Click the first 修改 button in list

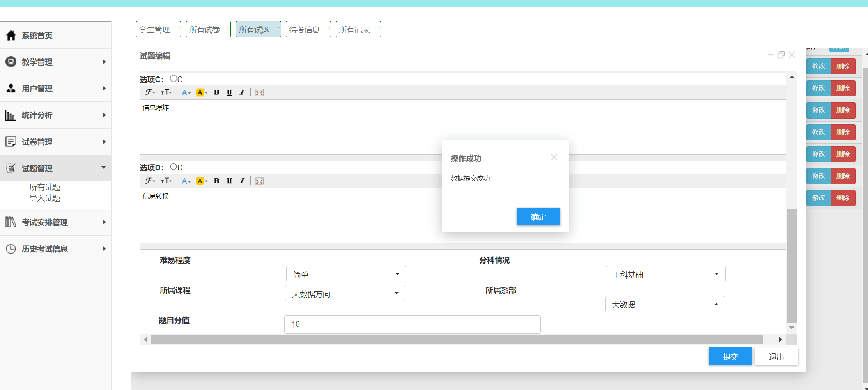[818, 66]
